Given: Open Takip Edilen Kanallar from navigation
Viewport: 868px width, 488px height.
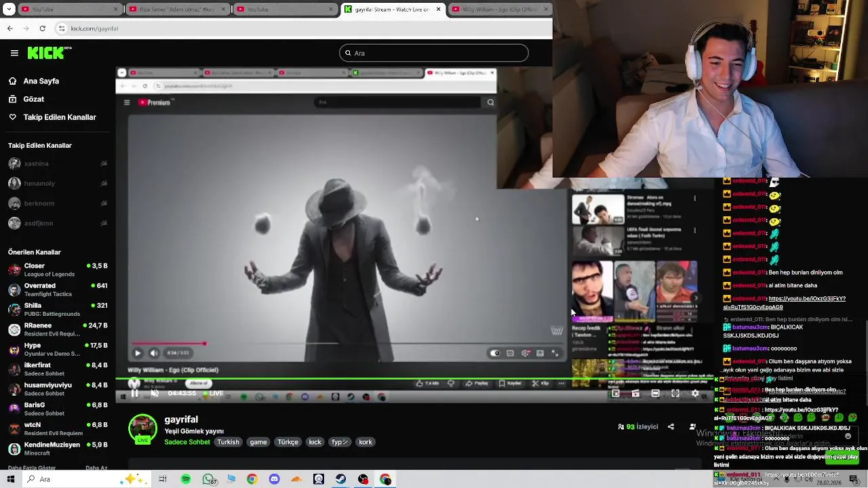Looking at the screenshot, I should pyautogui.click(x=60, y=117).
